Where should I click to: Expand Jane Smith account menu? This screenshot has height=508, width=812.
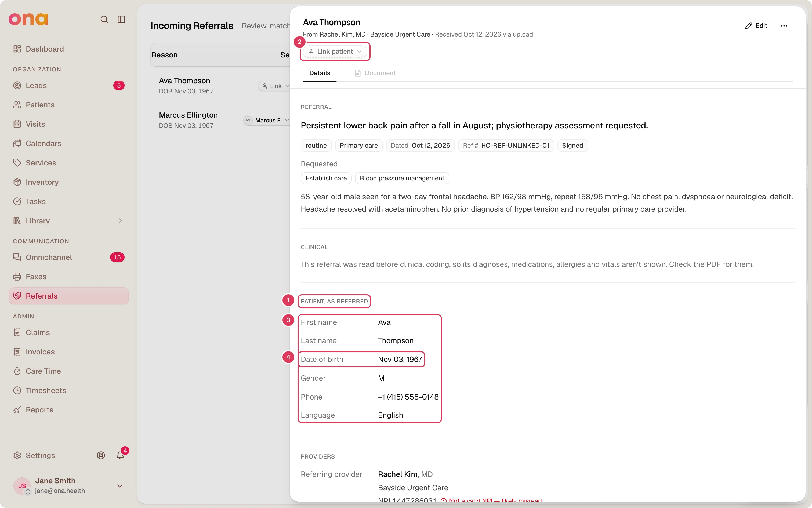pyautogui.click(x=119, y=486)
